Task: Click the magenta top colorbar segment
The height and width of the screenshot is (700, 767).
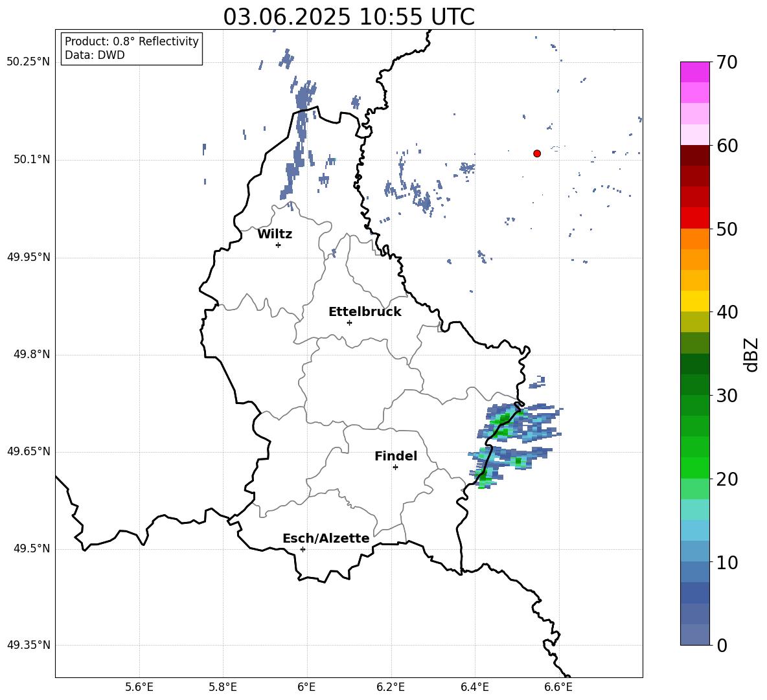Action: pyautogui.click(x=694, y=72)
